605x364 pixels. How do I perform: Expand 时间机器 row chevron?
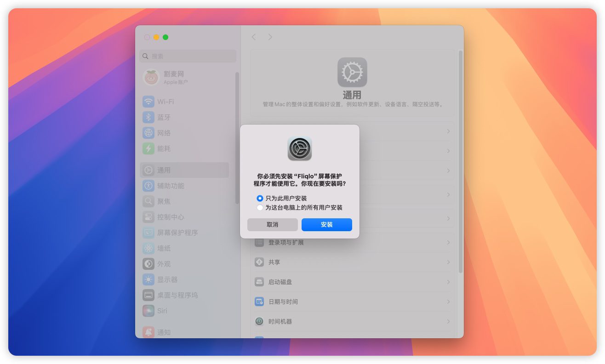tap(448, 321)
